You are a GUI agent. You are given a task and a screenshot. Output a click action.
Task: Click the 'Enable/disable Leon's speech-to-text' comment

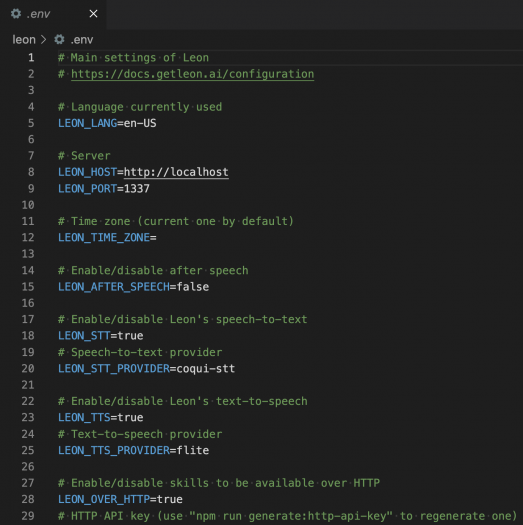183,319
